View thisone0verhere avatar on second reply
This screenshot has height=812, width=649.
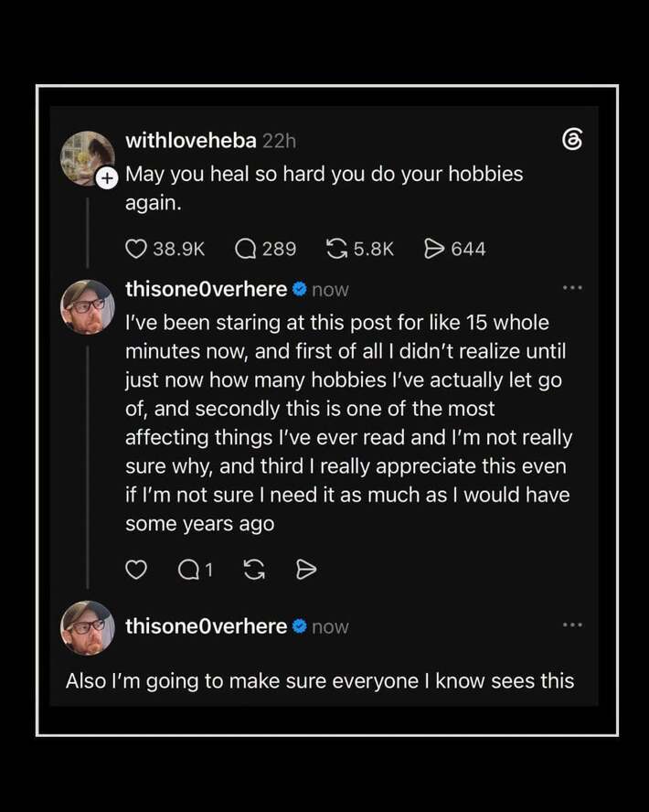pos(88,627)
